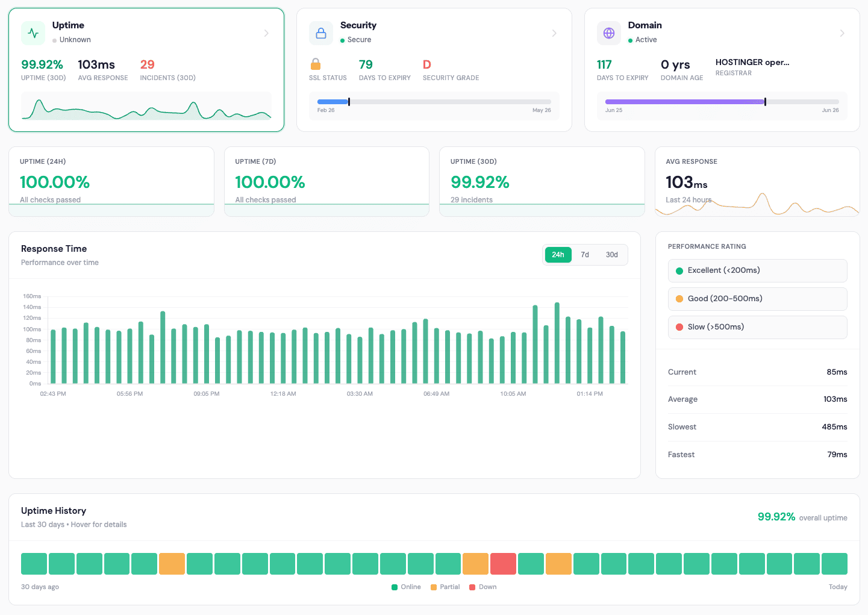Enable the 30d response time view
Screen dimensions: 868x615
coord(611,254)
